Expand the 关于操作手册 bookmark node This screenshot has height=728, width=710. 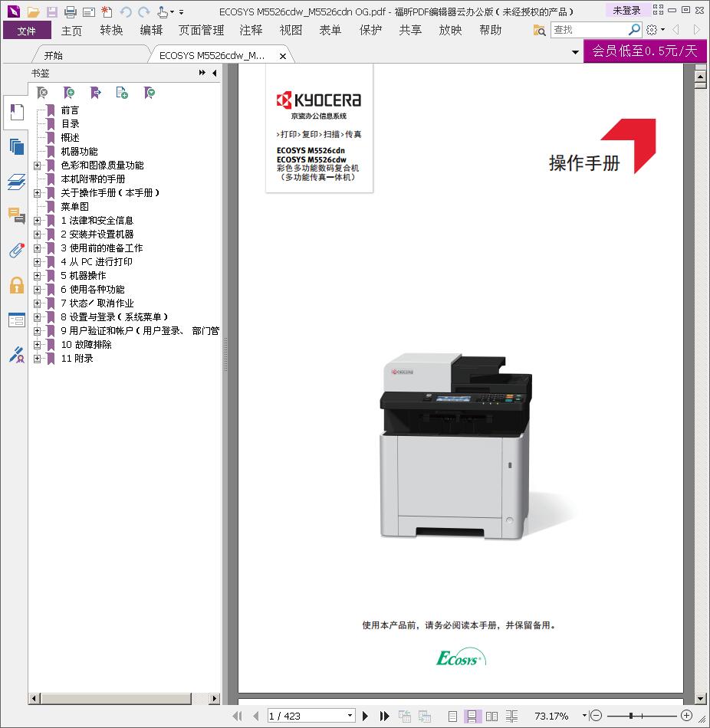click(37, 192)
